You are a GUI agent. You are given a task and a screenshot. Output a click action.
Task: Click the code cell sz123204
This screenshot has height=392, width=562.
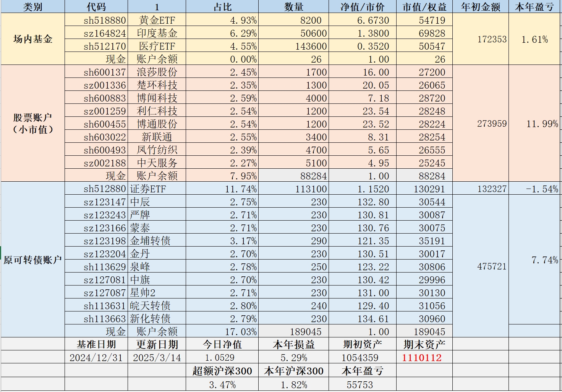(96, 254)
